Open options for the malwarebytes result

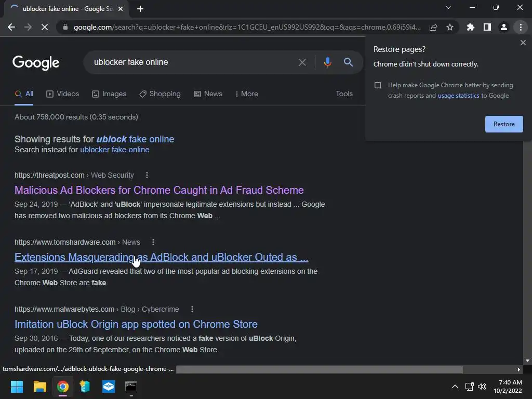(192, 309)
